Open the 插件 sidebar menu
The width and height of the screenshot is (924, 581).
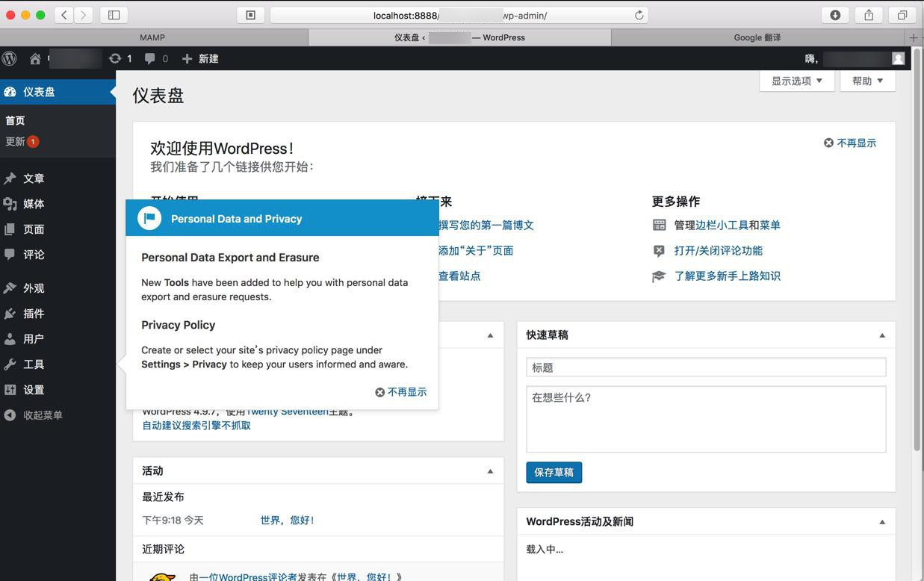pyautogui.click(x=58, y=314)
